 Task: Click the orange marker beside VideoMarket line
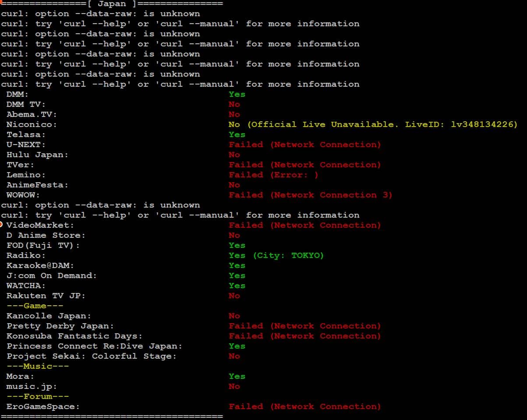(1, 224)
